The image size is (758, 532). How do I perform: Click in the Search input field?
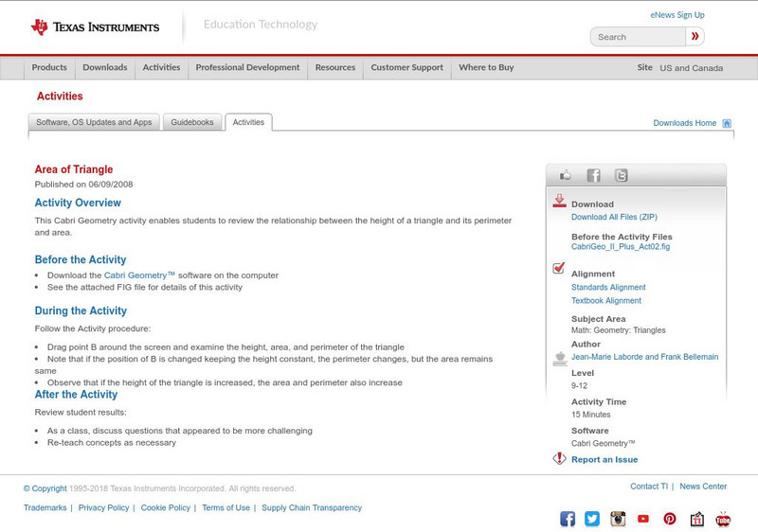638,37
